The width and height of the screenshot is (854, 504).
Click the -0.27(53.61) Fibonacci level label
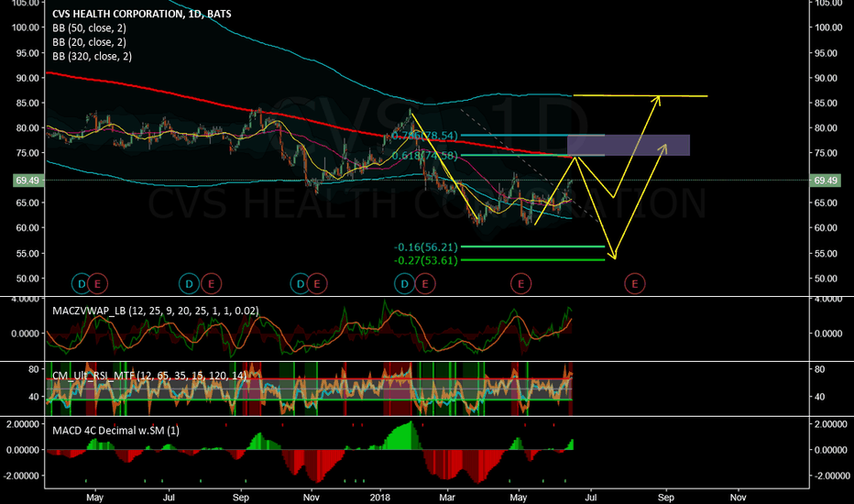tap(426, 260)
